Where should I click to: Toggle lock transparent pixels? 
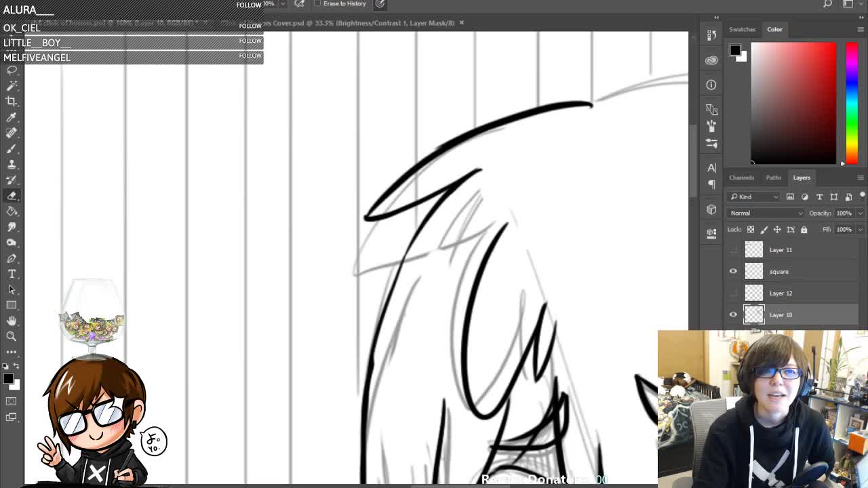pyautogui.click(x=751, y=230)
